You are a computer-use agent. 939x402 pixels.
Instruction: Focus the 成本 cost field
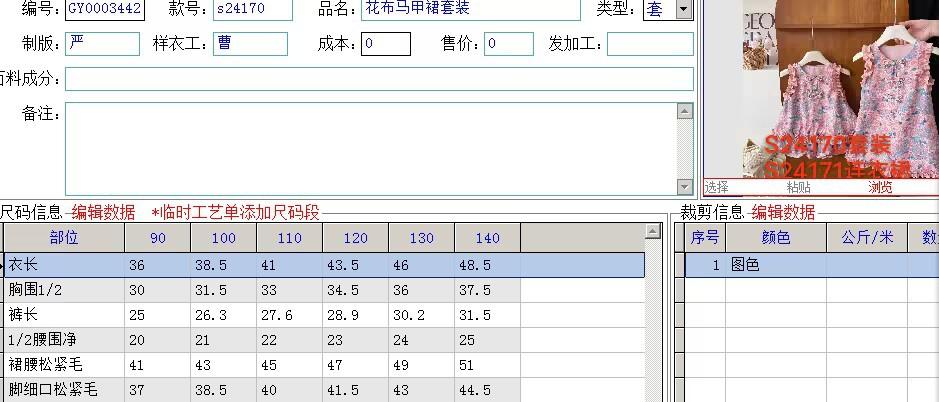pos(386,44)
